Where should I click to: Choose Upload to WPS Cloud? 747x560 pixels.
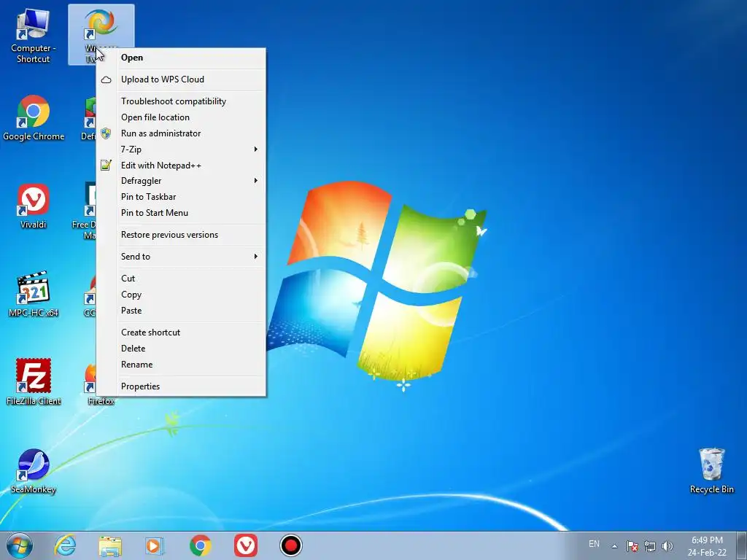[x=181, y=79]
